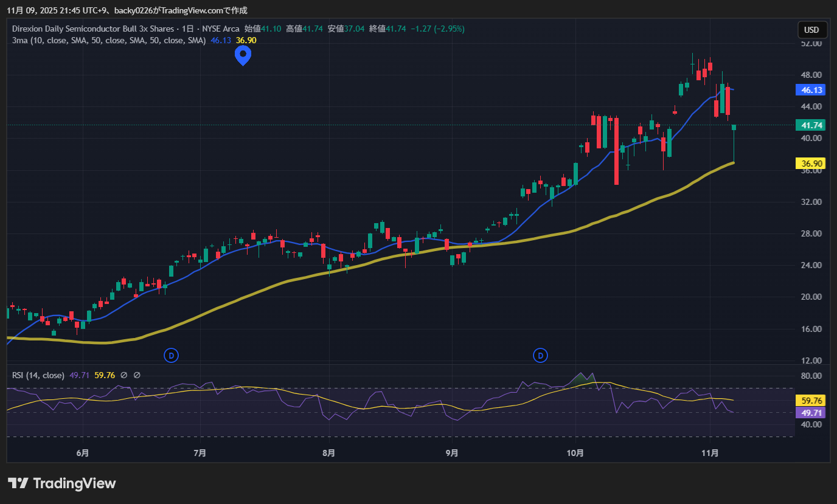Click the blue 46.13 price axis label
Screen dimensions: 837x504
point(811,90)
